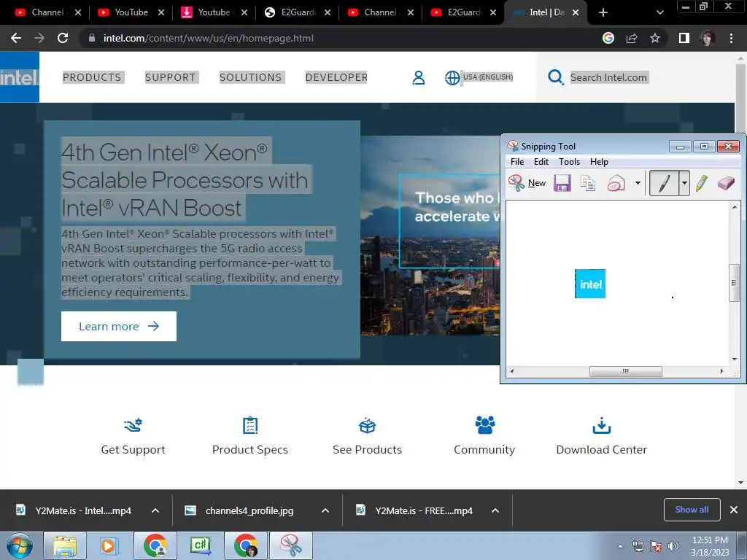747x560 pixels.
Task: Open See Products box icon
Action: point(368,425)
